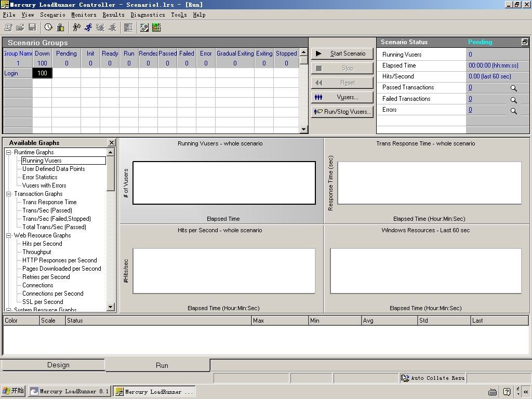Click the Login group name cell
532x399 pixels.
[18, 73]
